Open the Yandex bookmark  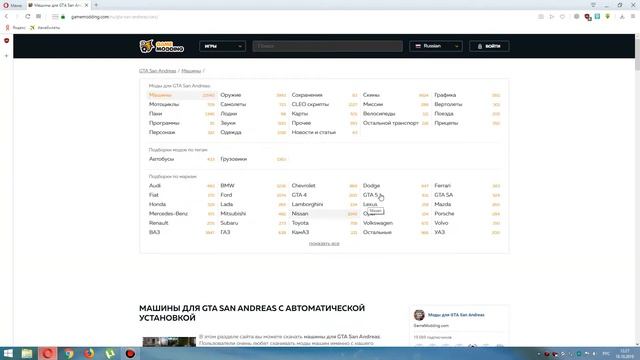coord(16,27)
